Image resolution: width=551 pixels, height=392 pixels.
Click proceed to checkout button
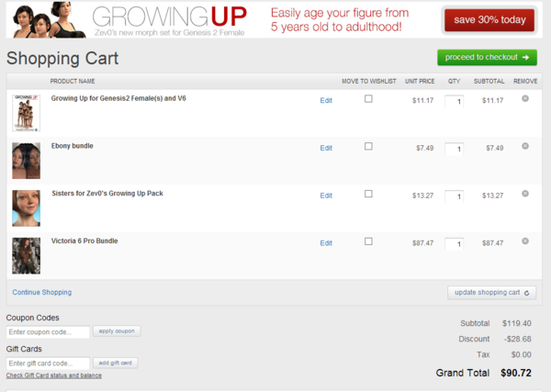[x=487, y=57]
